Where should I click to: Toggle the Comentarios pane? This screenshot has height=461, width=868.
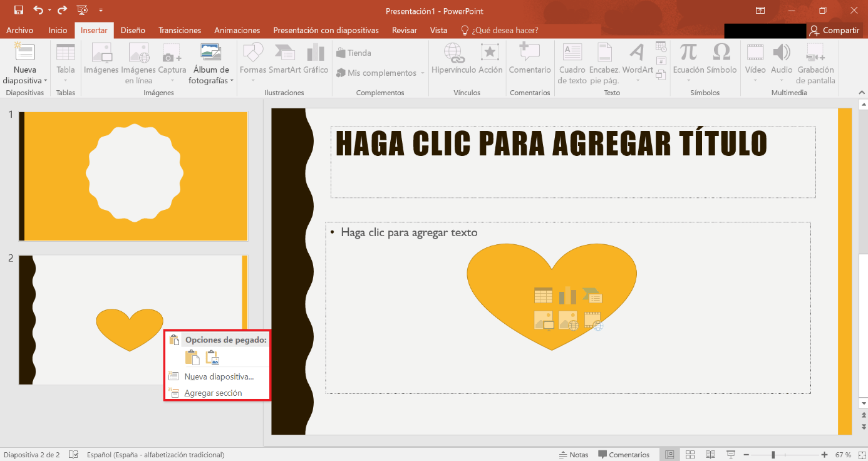[624, 455]
